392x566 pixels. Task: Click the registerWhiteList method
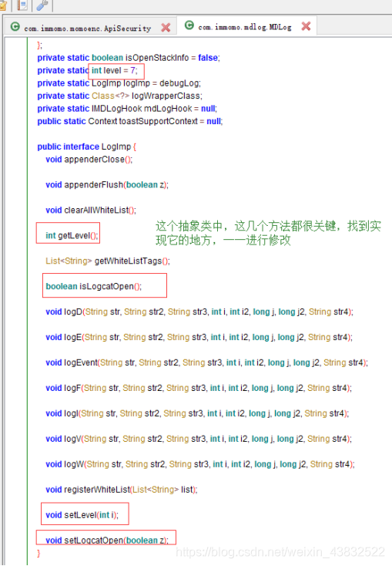pos(122,490)
